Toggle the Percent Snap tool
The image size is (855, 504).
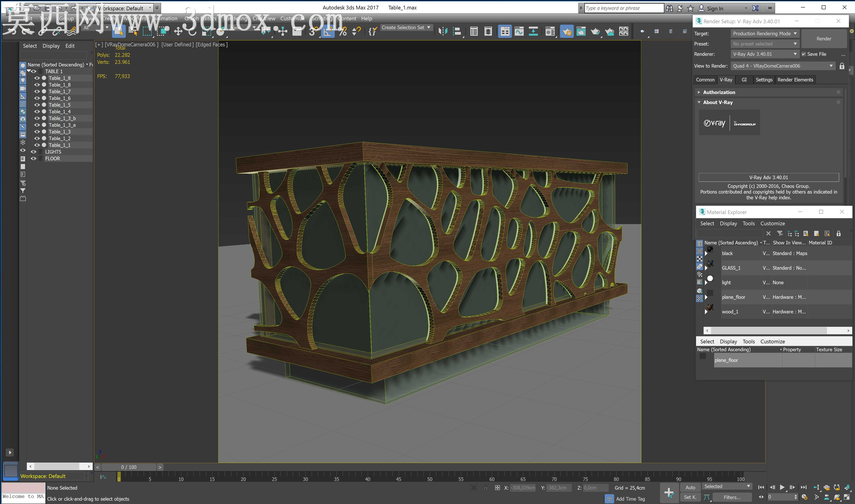(x=342, y=32)
